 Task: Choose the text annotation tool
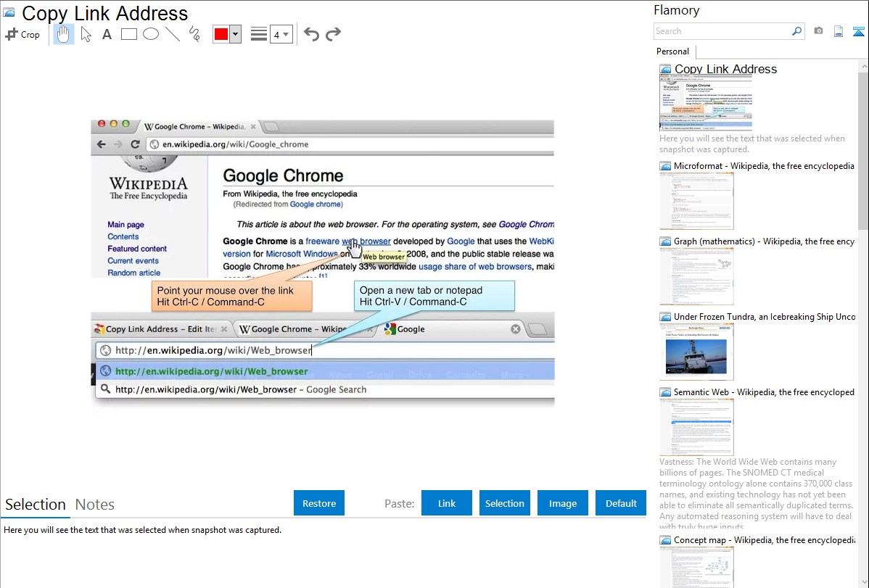point(107,34)
